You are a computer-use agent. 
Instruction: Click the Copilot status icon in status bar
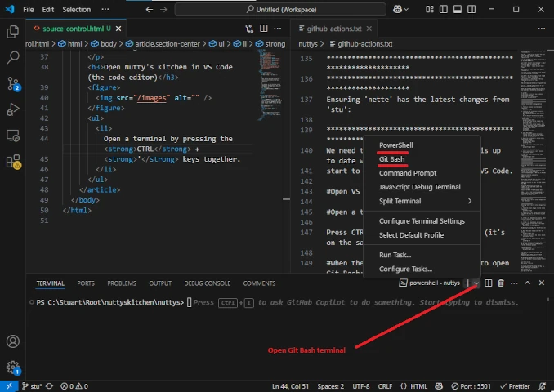(439, 386)
